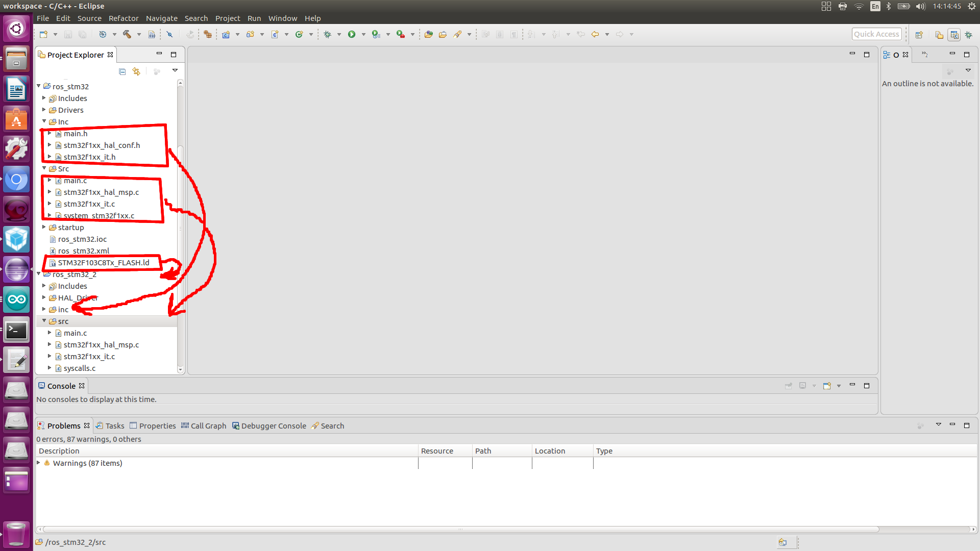Collapse the ros_stm32 project node

click(x=39, y=86)
